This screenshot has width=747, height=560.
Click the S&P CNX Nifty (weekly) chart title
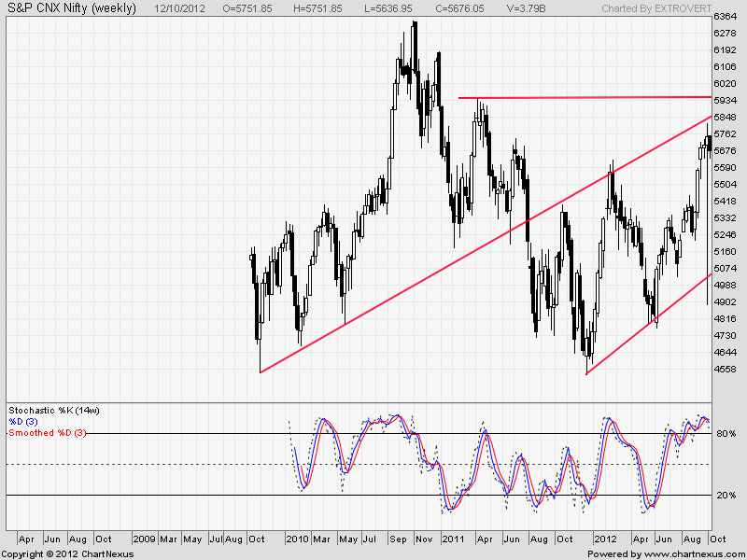point(70,8)
